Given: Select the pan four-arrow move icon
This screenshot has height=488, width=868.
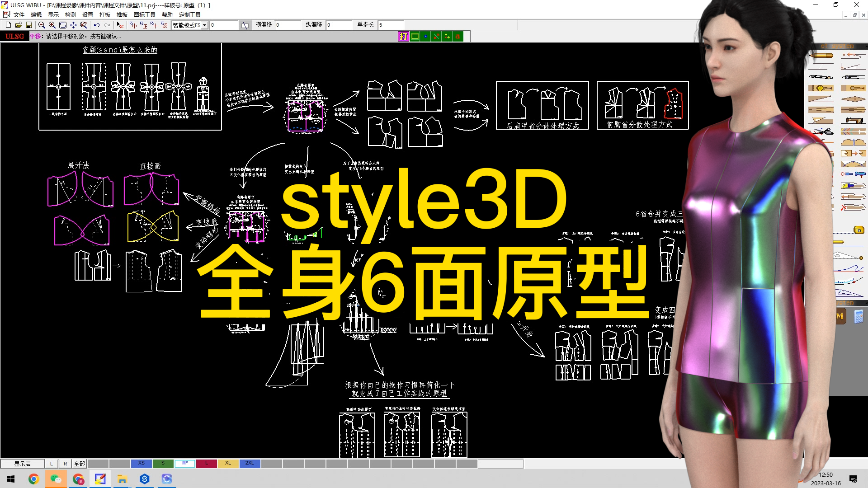Looking at the screenshot, I should point(73,25).
